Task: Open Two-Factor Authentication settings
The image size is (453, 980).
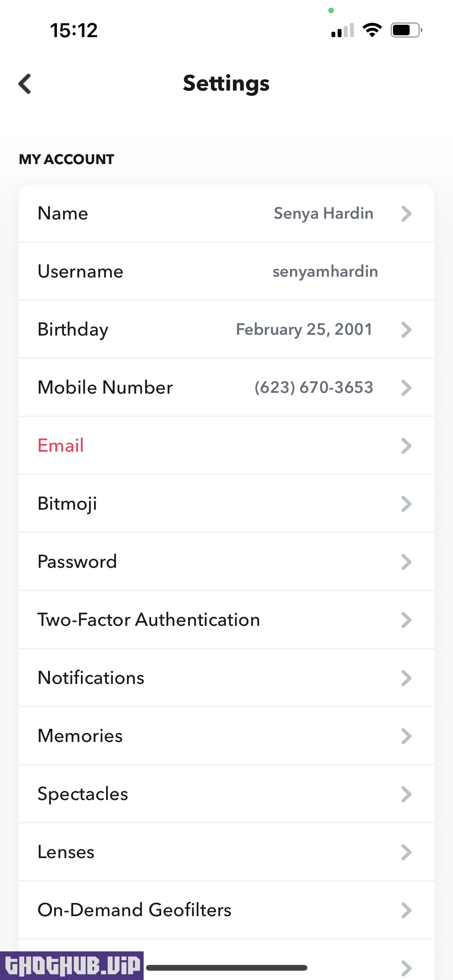Action: [x=149, y=620]
